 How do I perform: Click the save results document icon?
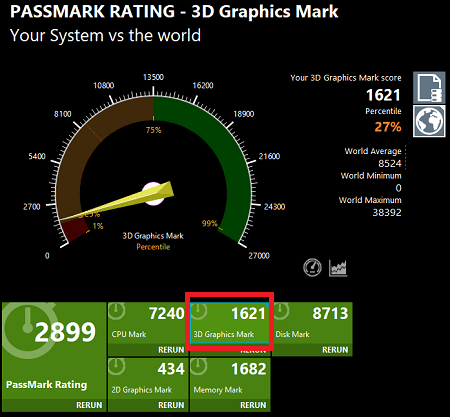coord(429,87)
